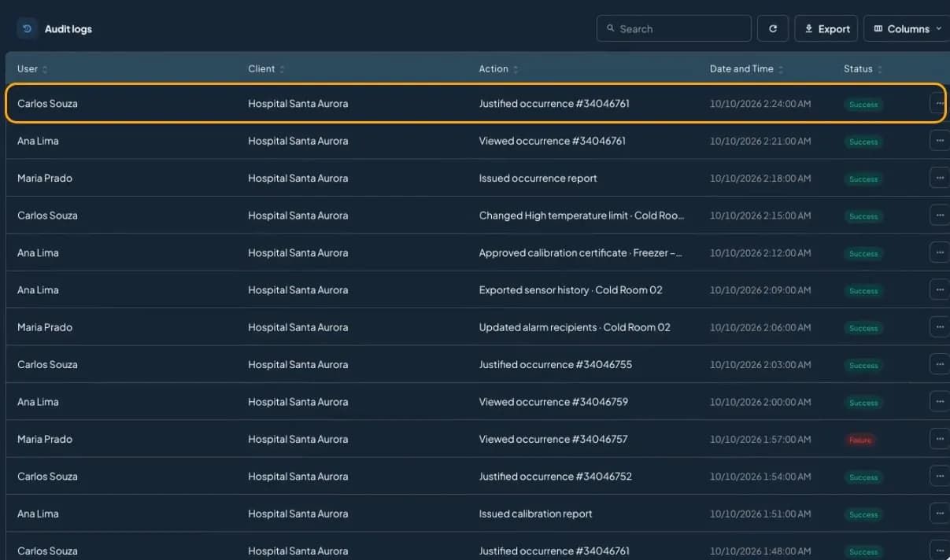Open row actions for Justified occurrence #34046755
The width and height of the screenshot is (950, 560).
939,364
